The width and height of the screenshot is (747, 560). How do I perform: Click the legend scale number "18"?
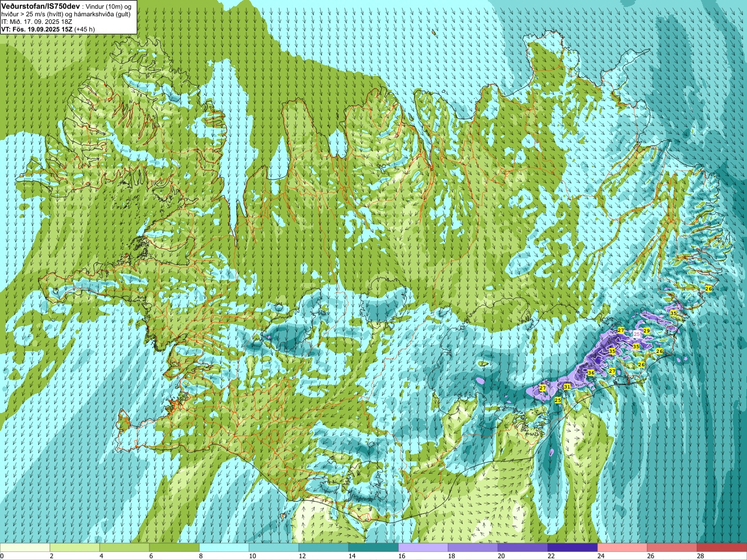(452, 556)
